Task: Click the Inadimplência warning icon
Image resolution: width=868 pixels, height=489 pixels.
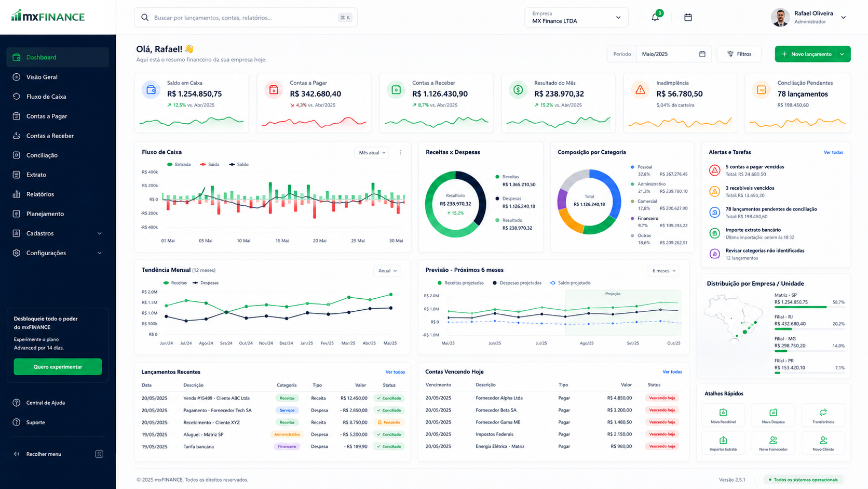Action: tap(640, 90)
